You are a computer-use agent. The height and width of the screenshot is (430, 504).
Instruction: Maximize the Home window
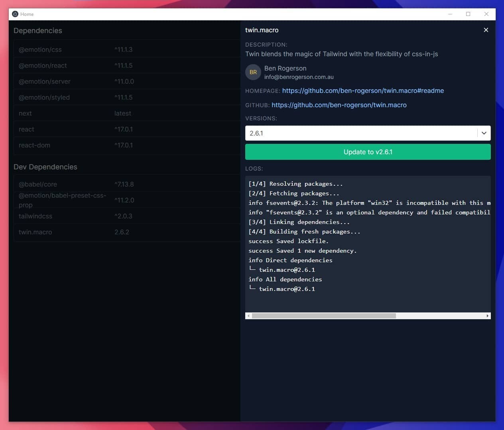tap(468, 14)
